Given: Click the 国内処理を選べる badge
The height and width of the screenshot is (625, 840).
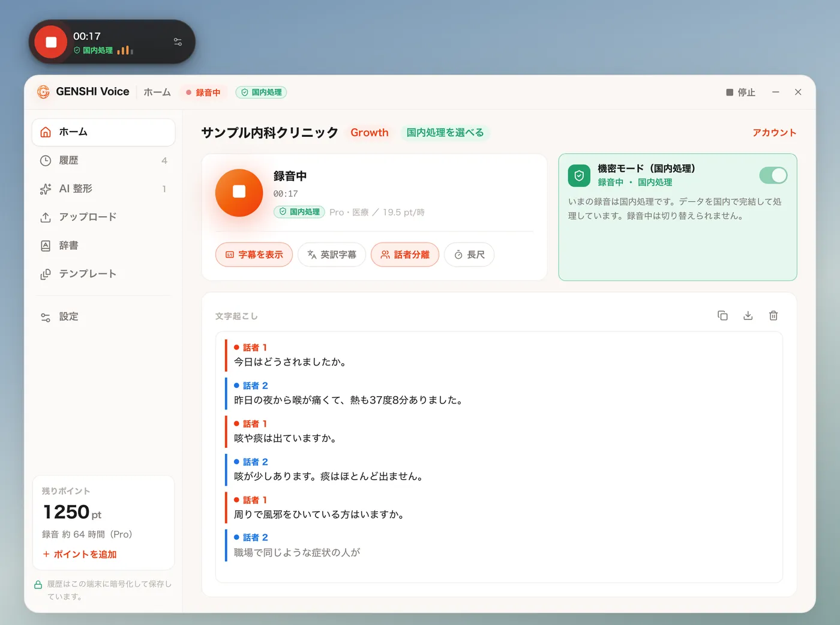Looking at the screenshot, I should pos(445,133).
